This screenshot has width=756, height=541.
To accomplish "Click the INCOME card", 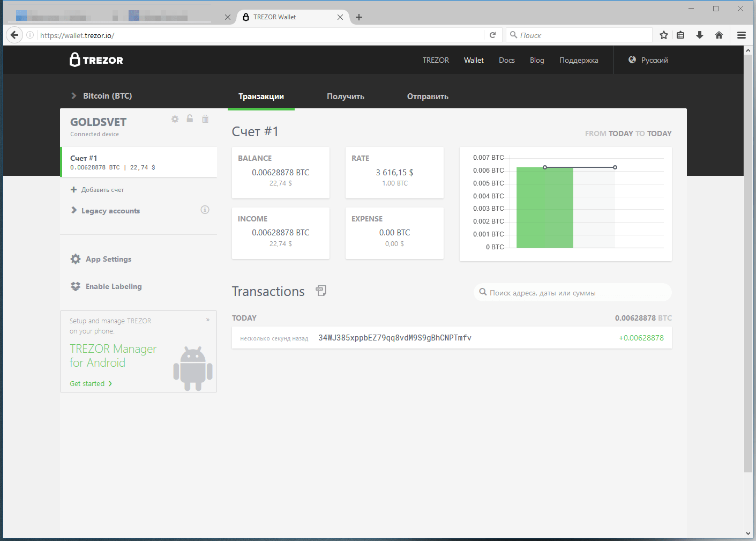I will pos(281,233).
